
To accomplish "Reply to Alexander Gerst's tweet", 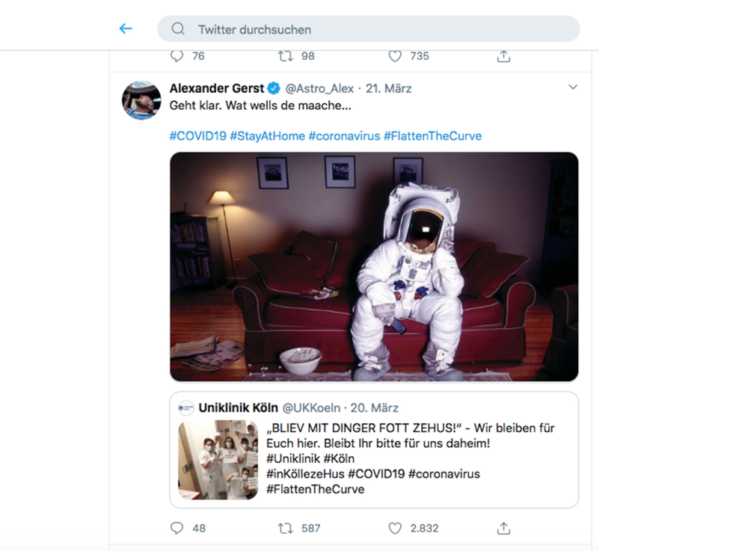I will tap(177, 528).
